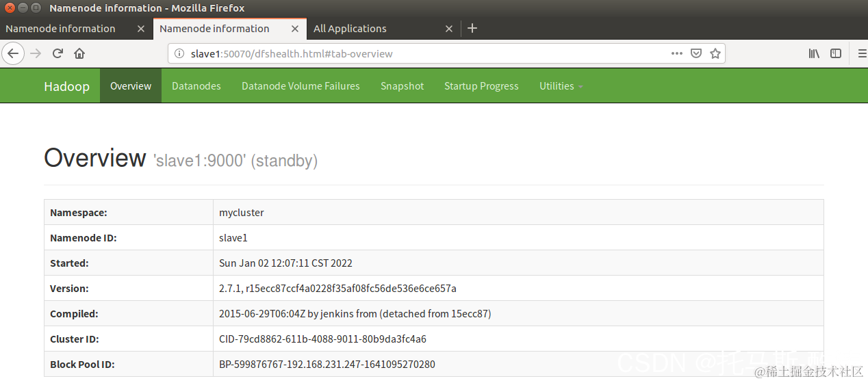Select the 2.7.1 version hash value
Viewport: 868px width, 383px height.
point(337,289)
